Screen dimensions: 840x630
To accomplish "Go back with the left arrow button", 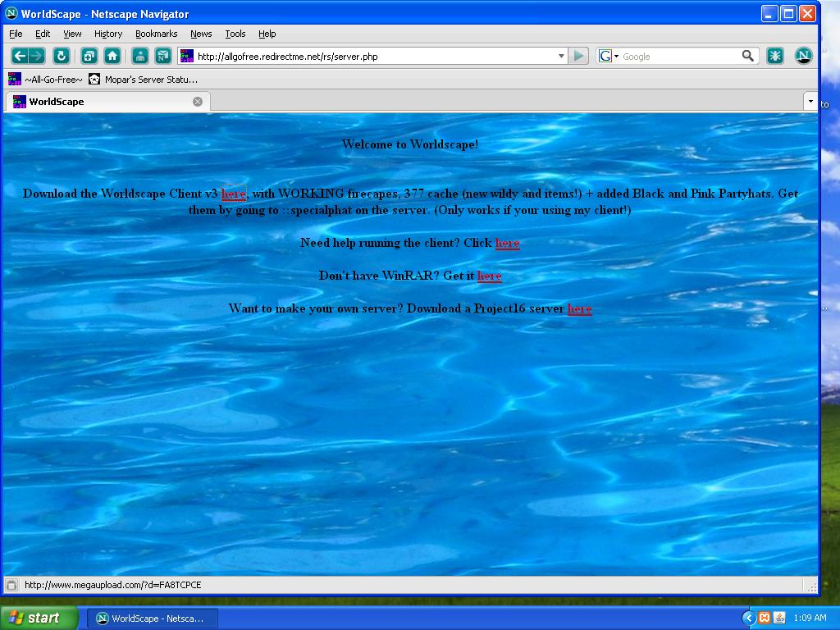I will [x=20, y=56].
